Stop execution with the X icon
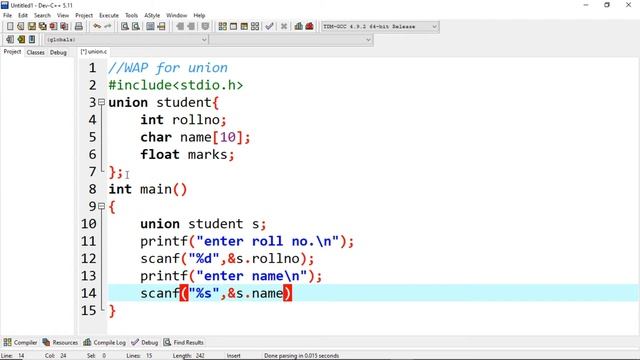This screenshot has height=360, width=640. click(x=284, y=27)
